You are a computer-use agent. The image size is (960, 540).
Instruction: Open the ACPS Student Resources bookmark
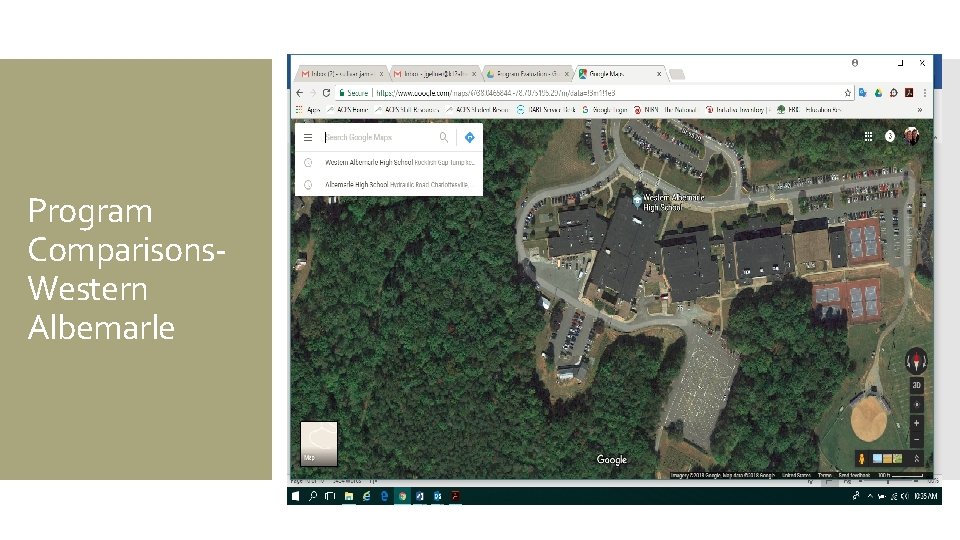pyautogui.click(x=477, y=110)
